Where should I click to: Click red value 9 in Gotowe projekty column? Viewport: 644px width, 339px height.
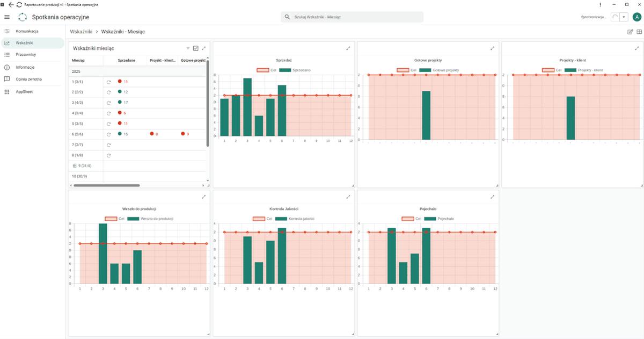(x=188, y=134)
